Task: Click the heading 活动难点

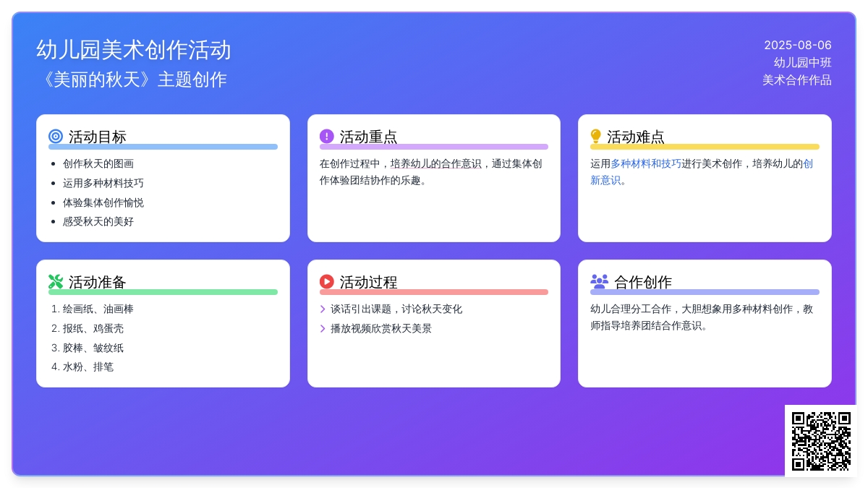Action: pos(636,137)
